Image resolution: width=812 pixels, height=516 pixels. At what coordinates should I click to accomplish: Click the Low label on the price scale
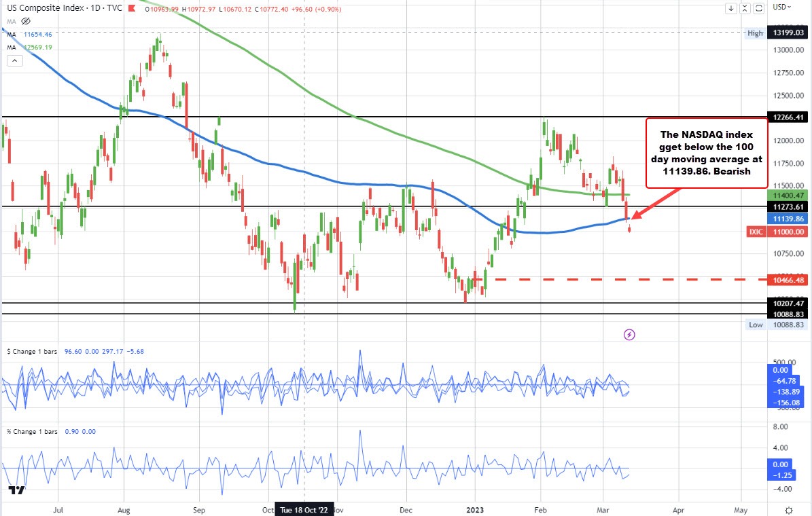coord(756,325)
